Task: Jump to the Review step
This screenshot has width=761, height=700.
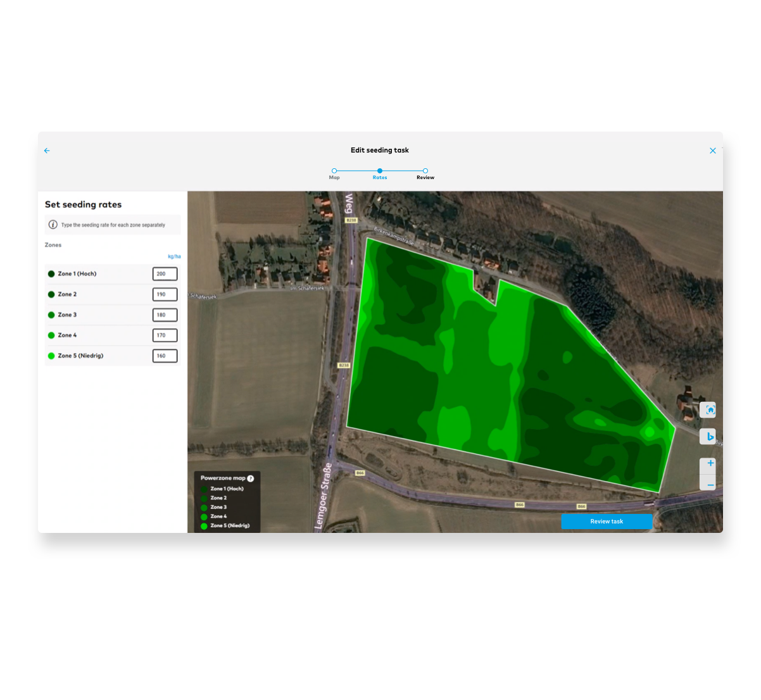Action: (x=425, y=173)
